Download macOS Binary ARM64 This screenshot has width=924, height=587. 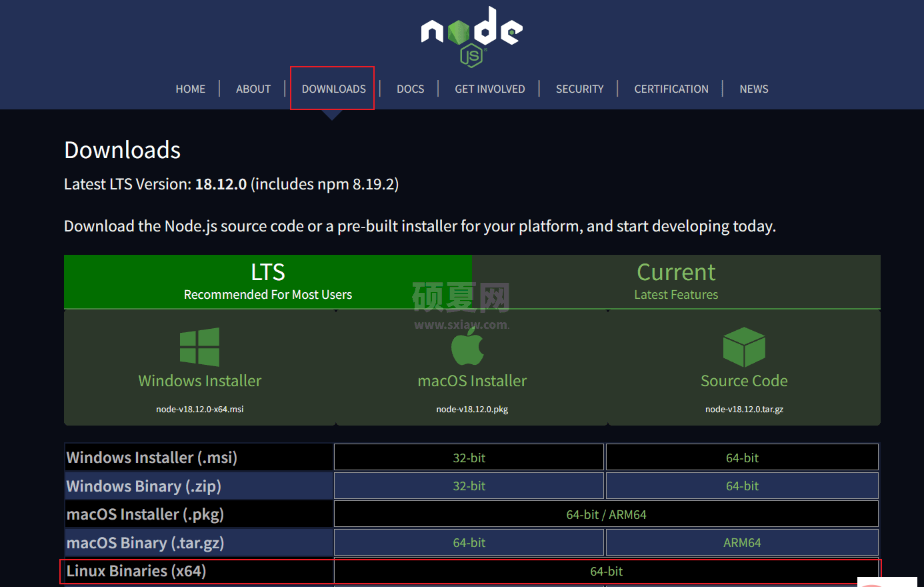[742, 542]
